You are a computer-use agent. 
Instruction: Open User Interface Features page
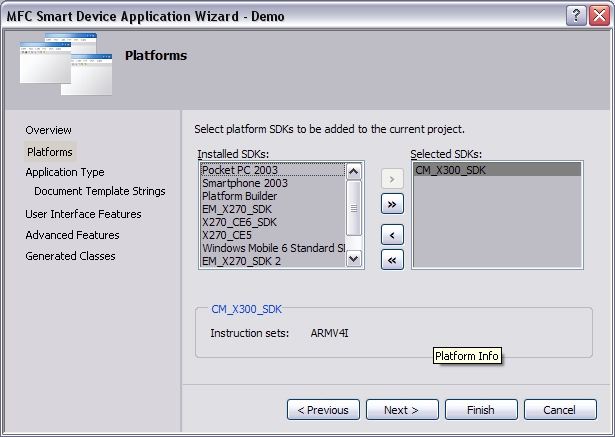[83, 214]
